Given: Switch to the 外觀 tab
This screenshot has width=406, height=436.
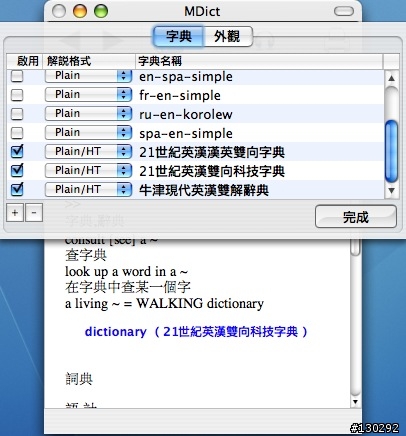Looking at the screenshot, I should [228, 36].
